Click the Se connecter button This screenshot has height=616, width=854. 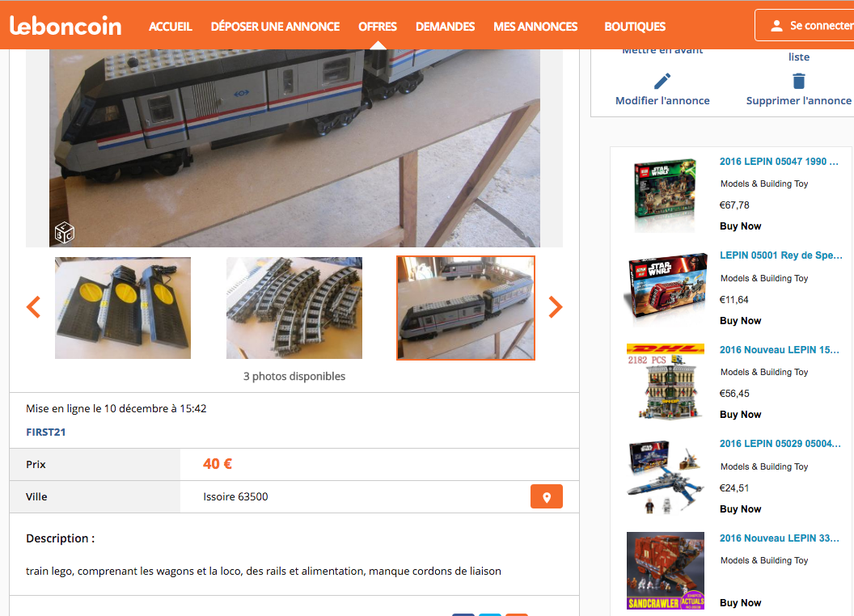point(805,25)
